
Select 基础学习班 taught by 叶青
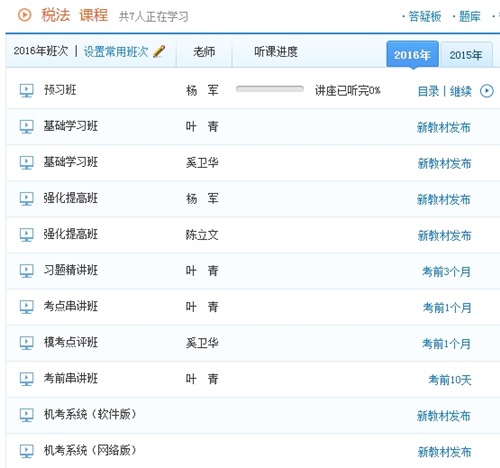71,126
